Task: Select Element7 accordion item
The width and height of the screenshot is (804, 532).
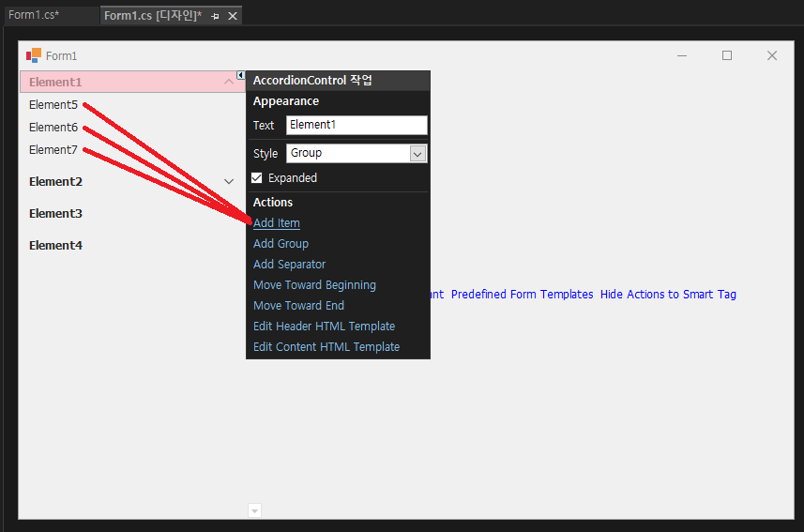Action: pos(53,150)
